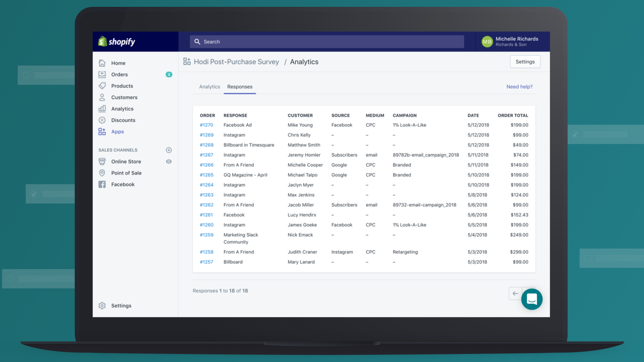
Task: Open order #1258
Action: (206, 252)
